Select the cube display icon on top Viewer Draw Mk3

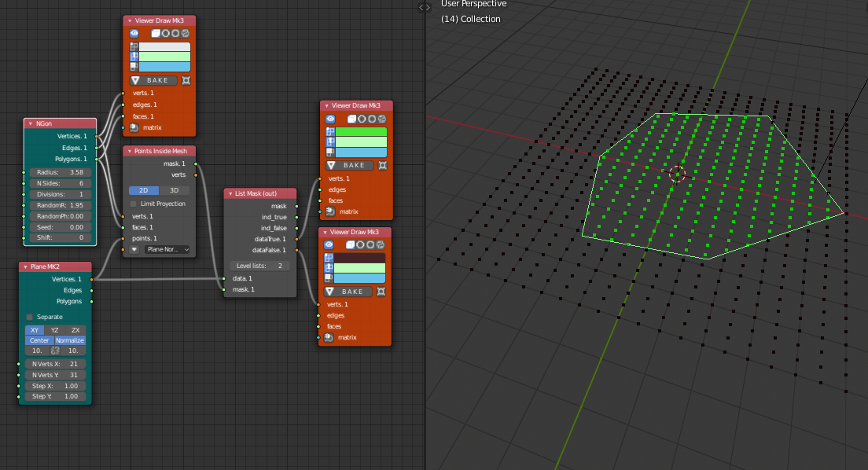[156, 34]
